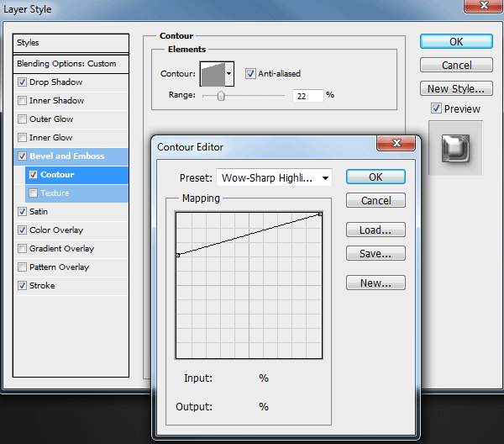The height and width of the screenshot is (444, 504).
Task: Select the top-right curve point in Mapping
Action: [x=320, y=214]
